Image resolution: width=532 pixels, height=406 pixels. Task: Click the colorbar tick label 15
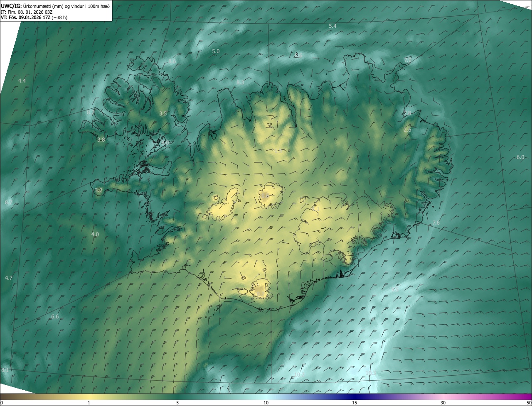(x=355, y=403)
